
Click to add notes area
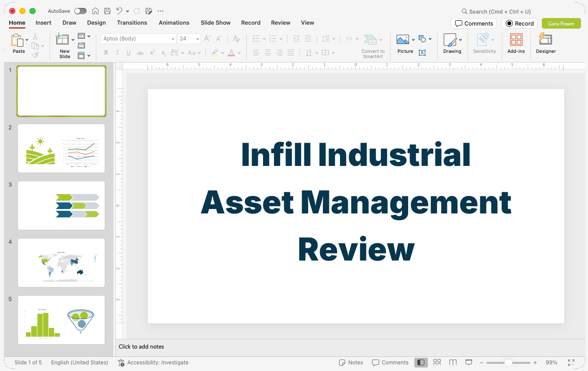(350, 347)
